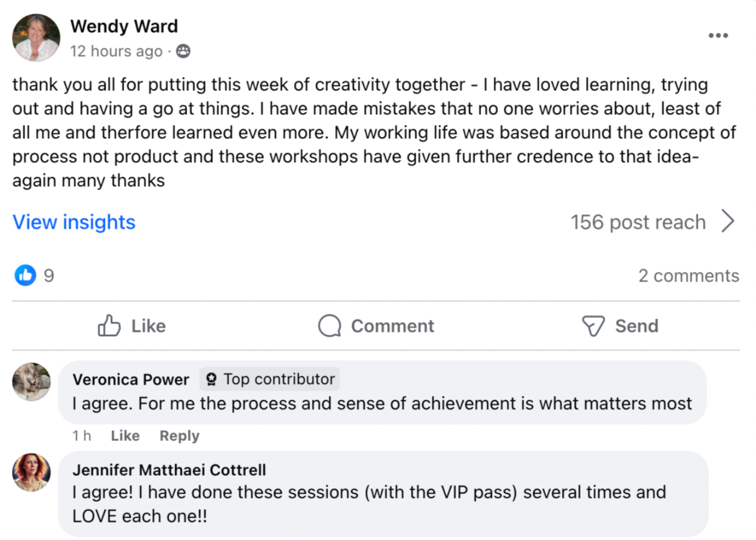
Task: Open Veronica Power's avatar
Action: (x=32, y=382)
